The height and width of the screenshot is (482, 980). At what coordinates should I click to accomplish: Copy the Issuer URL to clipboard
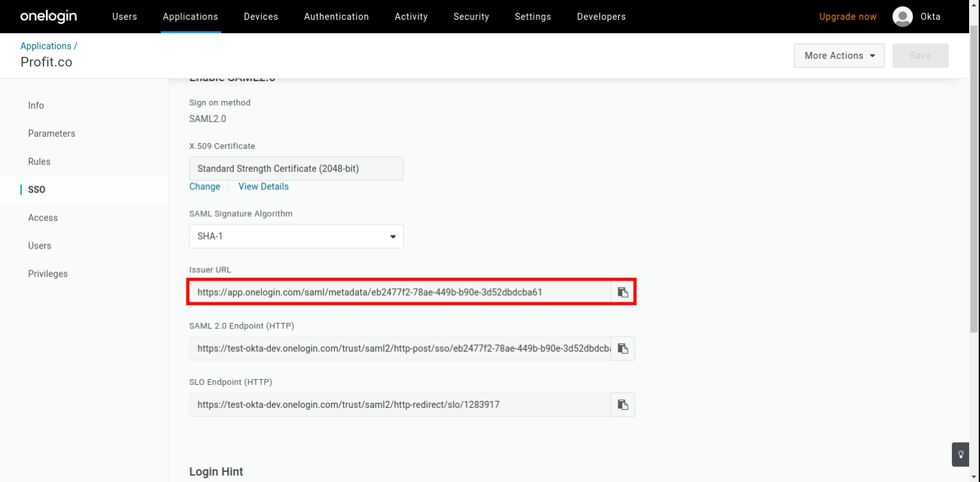pos(623,292)
